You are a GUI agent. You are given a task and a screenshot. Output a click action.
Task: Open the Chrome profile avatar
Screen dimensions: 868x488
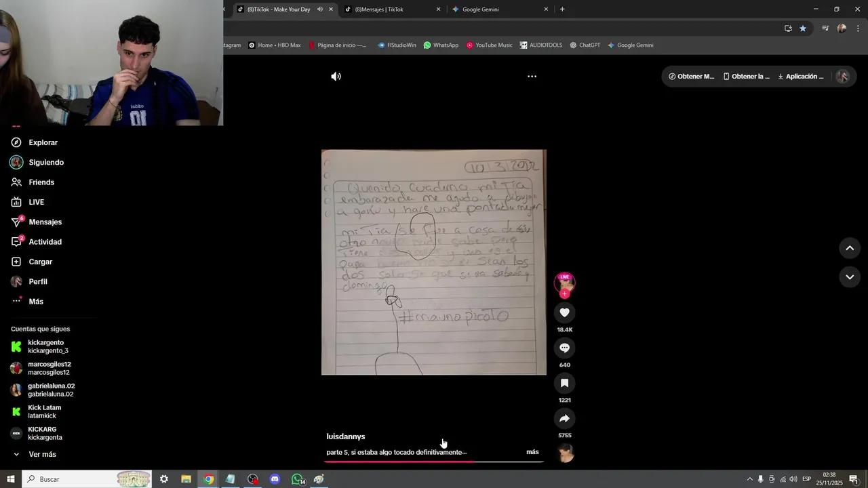pyautogui.click(x=842, y=28)
